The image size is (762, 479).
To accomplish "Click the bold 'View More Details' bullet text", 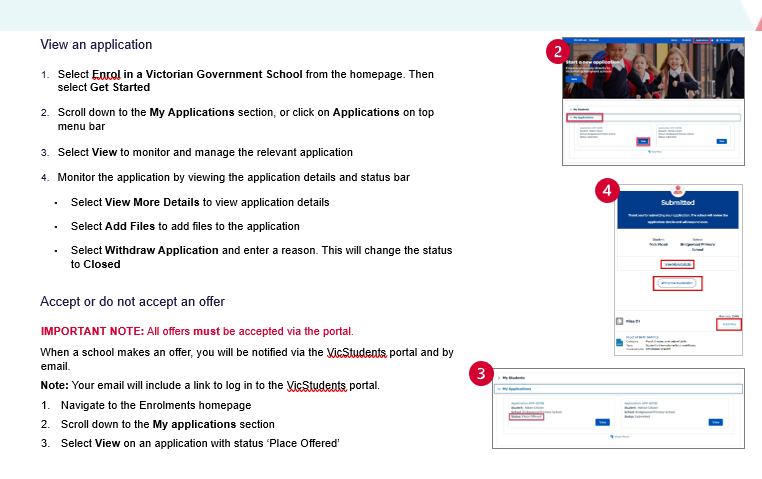I will click(x=152, y=202).
